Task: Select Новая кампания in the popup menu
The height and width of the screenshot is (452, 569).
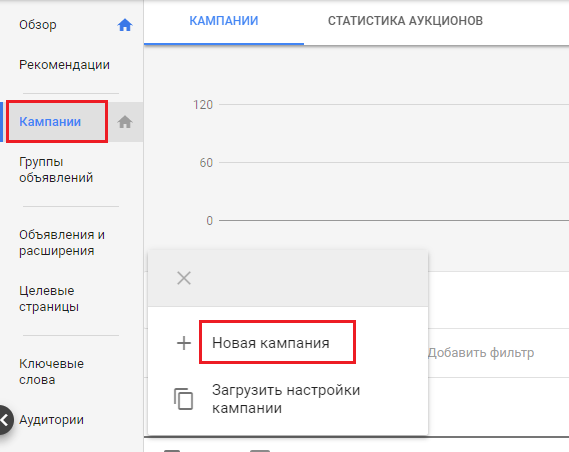Action: pos(271,343)
